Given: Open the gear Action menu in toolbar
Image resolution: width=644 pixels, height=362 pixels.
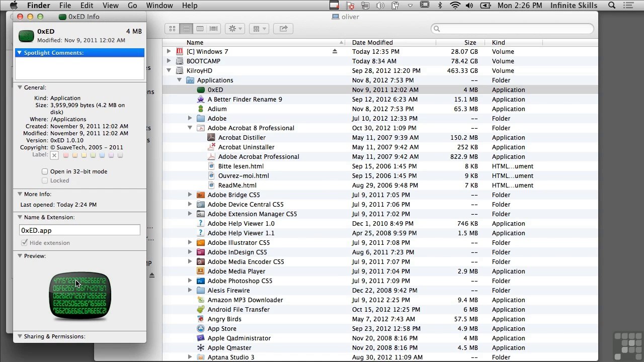Looking at the screenshot, I should [235, 29].
